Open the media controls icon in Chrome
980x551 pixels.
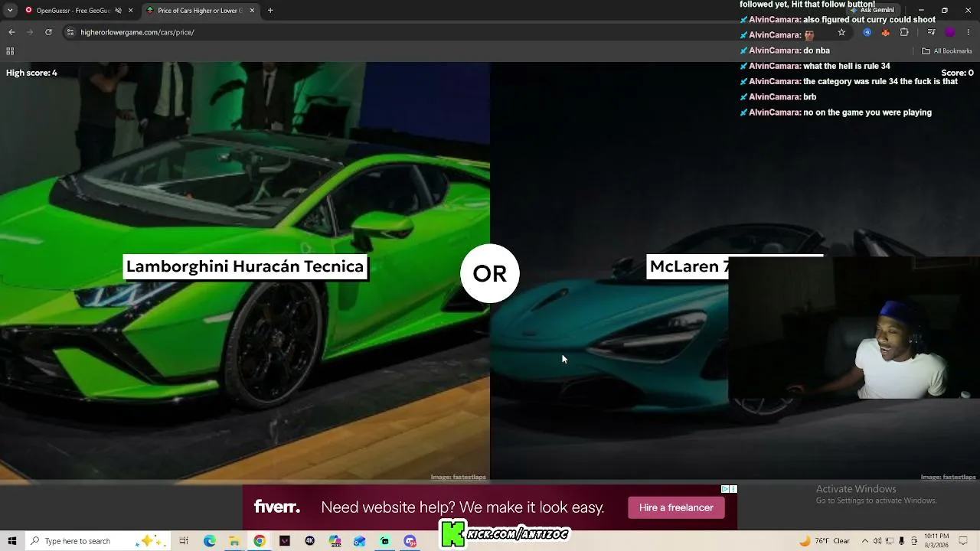click(931, 32)
